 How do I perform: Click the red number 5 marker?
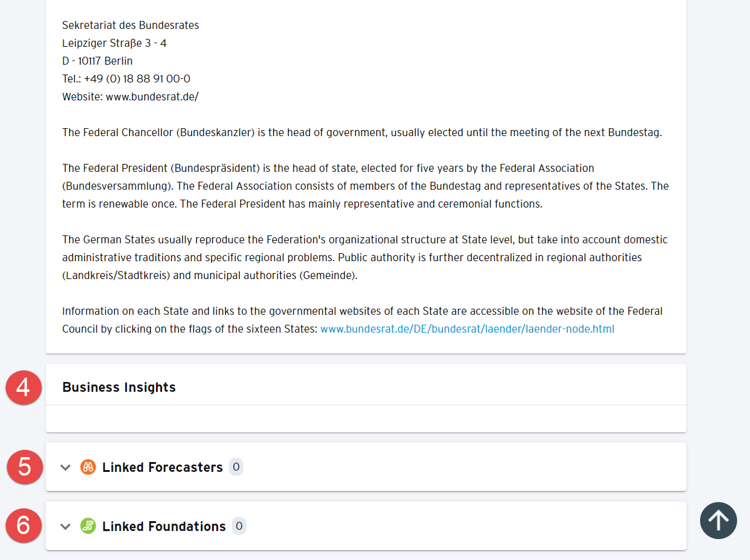pos(25,467)
